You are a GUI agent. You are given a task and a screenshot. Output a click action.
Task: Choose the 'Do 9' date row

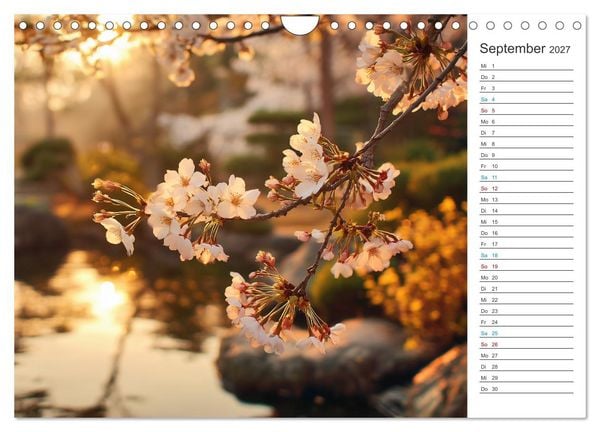coord(527,155)
